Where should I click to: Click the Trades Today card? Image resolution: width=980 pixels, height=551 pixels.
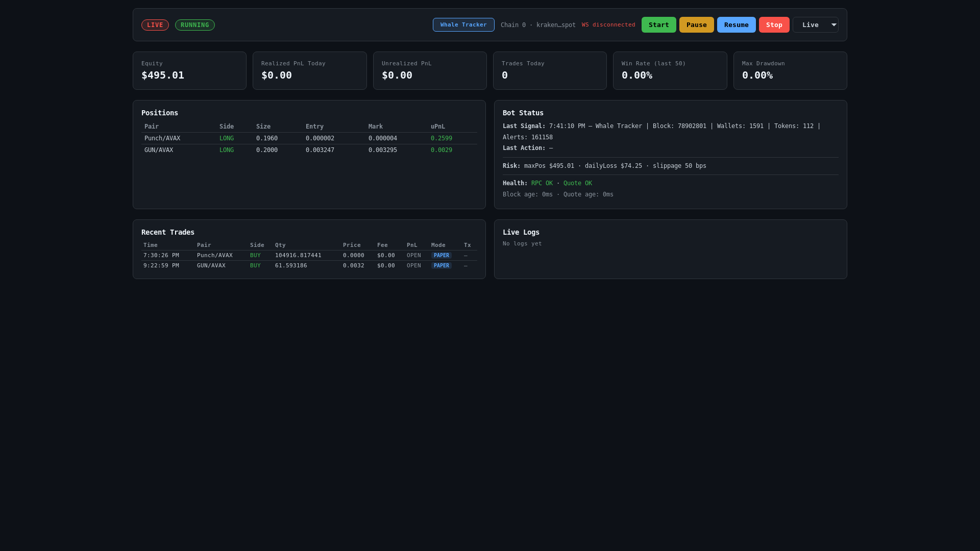pos(550,71)
